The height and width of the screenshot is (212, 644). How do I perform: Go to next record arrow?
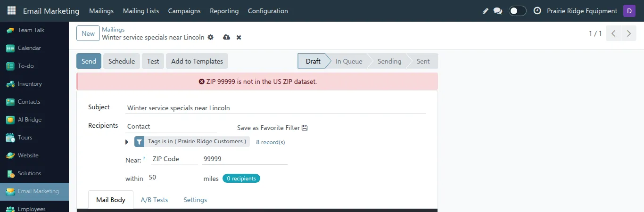(629, 33)
